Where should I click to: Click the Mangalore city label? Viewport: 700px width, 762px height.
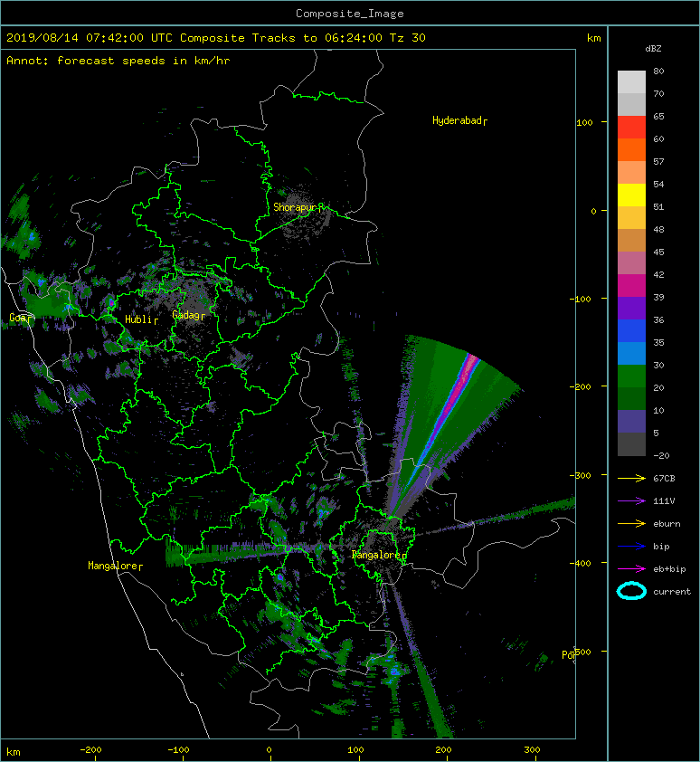tap(113, 566)
